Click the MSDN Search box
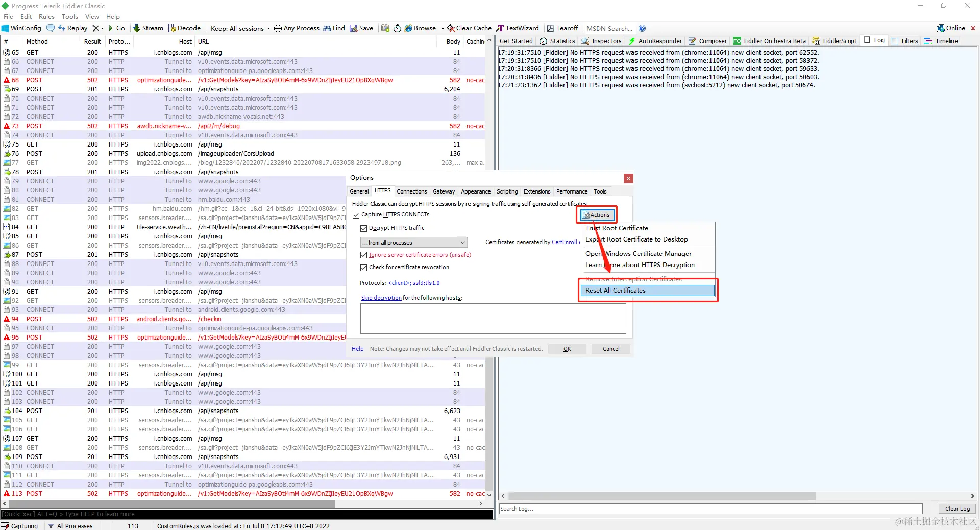This screenshot has height=530, width=980. [x=609, y=28]
